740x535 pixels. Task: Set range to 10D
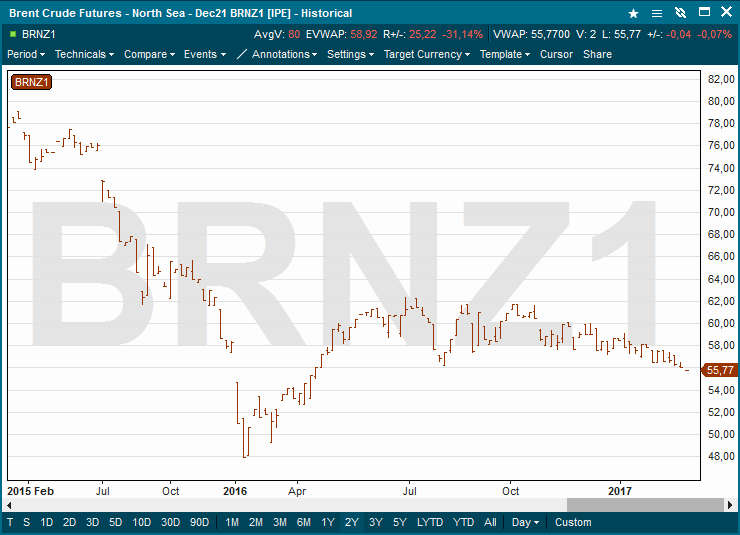pos(142,522)
